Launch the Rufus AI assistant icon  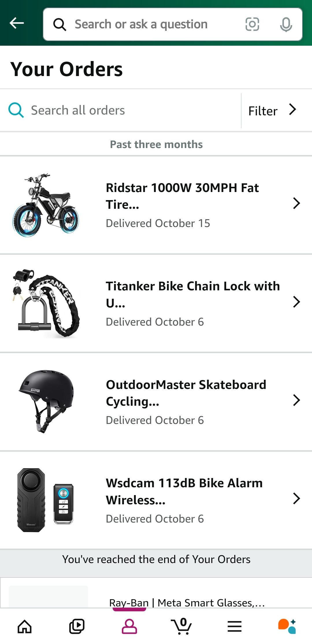[287, 627]
